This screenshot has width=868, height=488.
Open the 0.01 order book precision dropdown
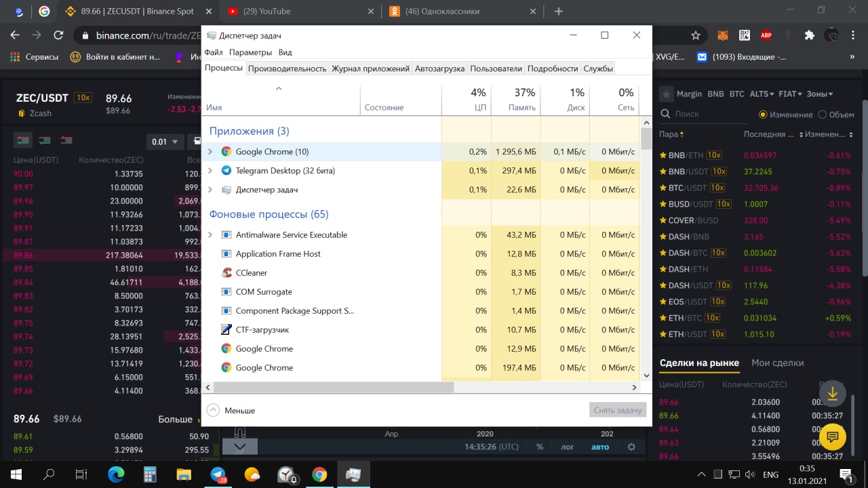click(x=165, y=142)
